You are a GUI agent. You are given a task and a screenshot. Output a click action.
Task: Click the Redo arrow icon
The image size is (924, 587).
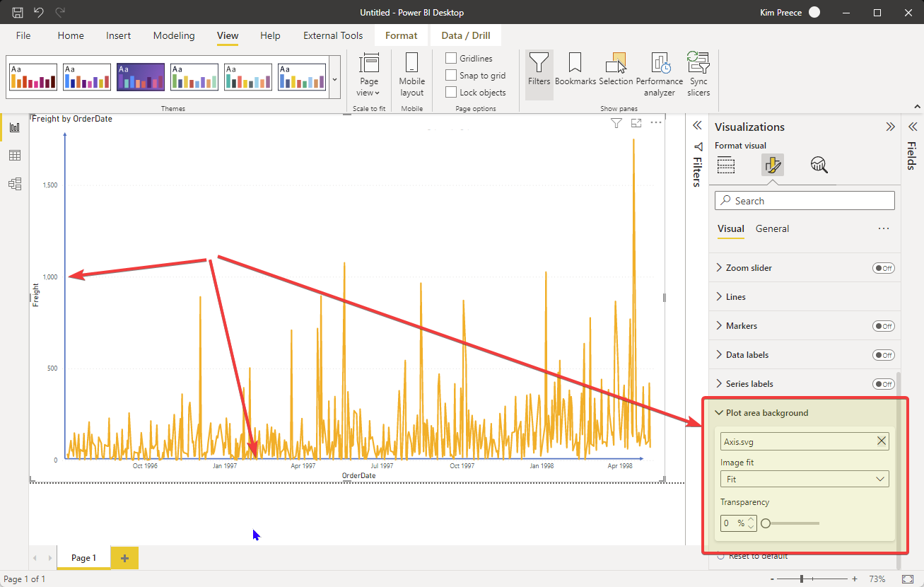click(x=60, y=13)
